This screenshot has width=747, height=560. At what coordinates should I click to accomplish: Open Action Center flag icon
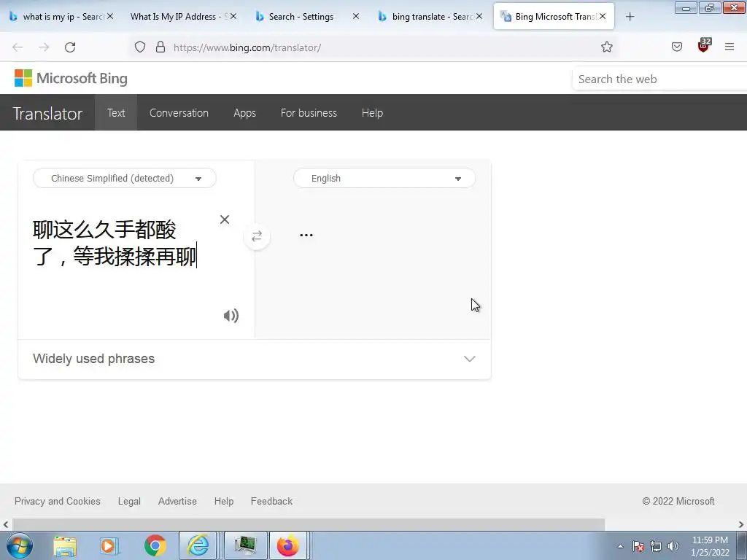pos(638,546)
